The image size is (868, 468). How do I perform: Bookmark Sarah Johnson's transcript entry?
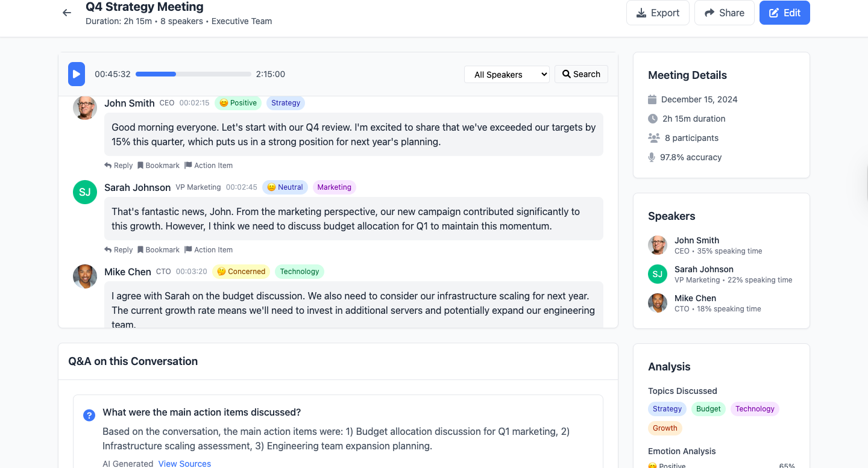click(159, 250)
